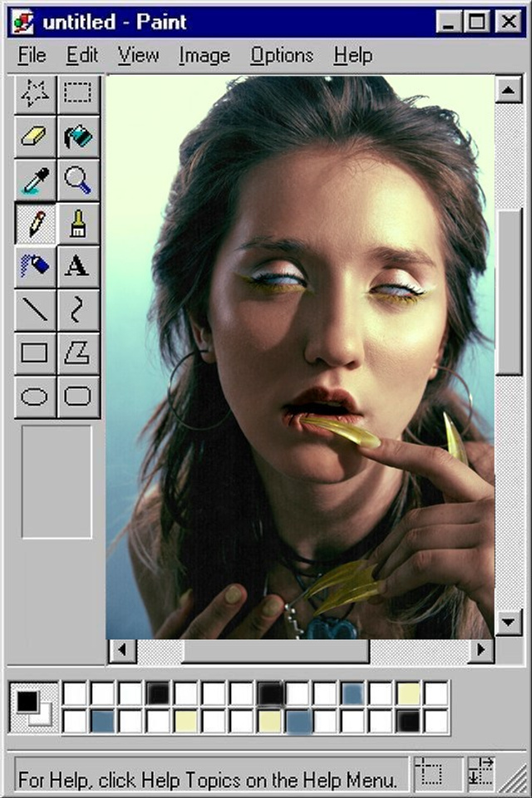532x798 pixels.
Task: Select the Text tool marked A
Action: (x=78, y=266)
